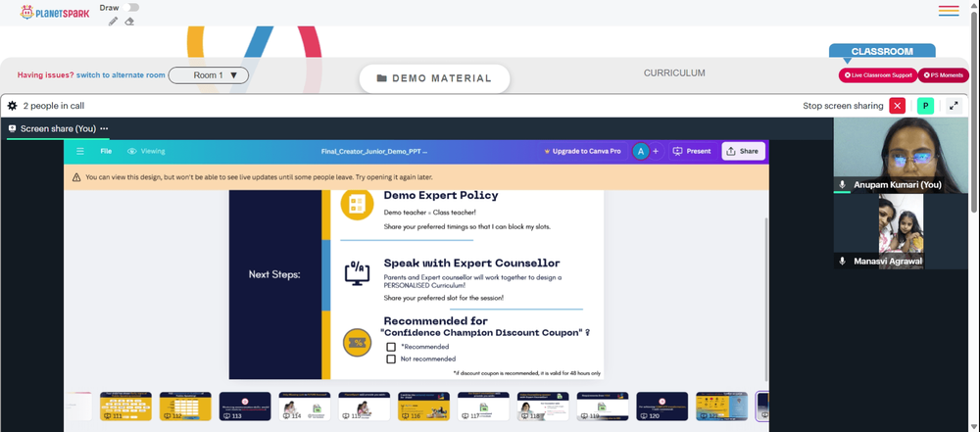Click the green P participant icon
Image resolution: width=980 pixels, height=432 pixels.
point(925,106)
